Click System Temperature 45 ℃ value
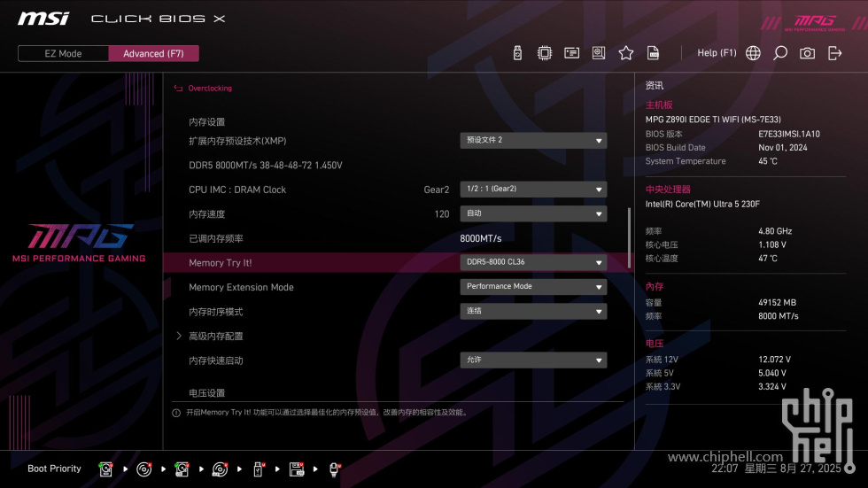The height and width of the screenshot is (488, 868). 768,161
